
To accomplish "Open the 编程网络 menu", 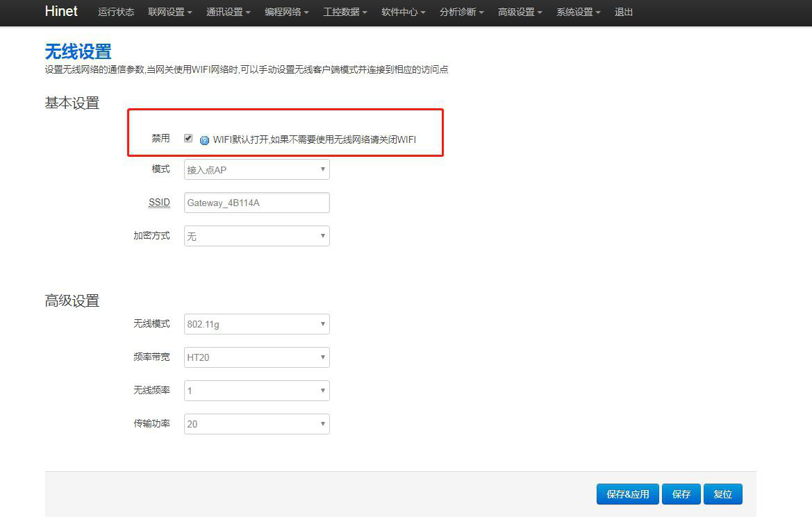I will point(286,12).
